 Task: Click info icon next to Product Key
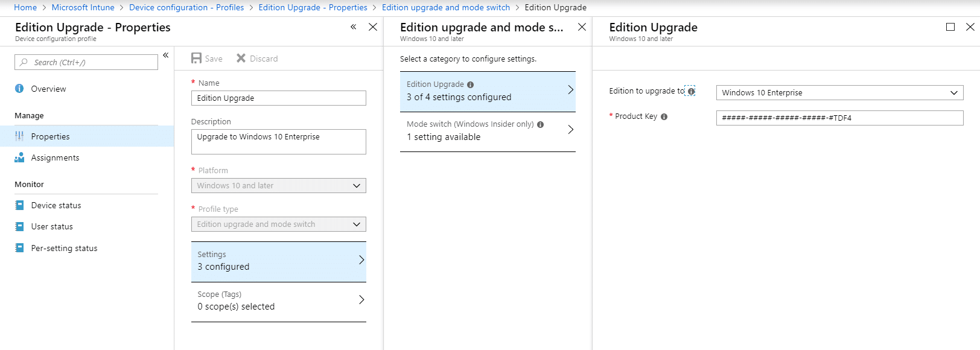coord(664,117)
